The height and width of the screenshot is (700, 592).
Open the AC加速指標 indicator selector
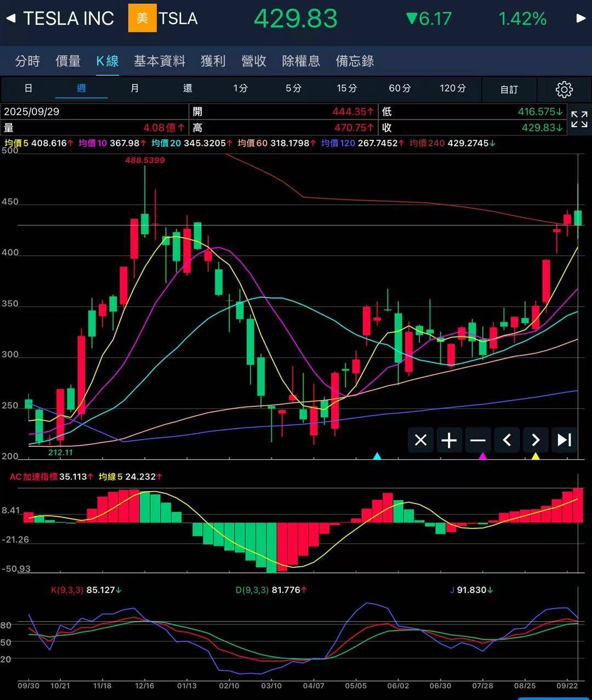coord(33,477)
